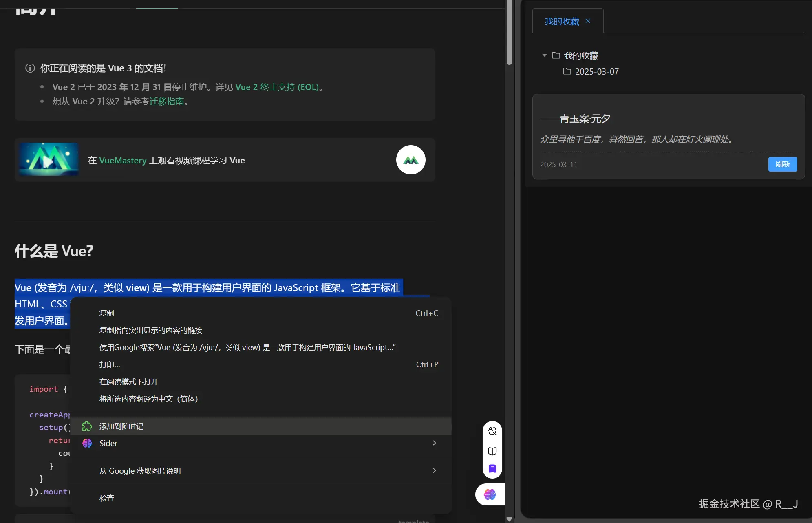Viewport: 812px width, 523px height.
Task: Expand the Sider submenu arrow
Action: [x=434, y=443]
